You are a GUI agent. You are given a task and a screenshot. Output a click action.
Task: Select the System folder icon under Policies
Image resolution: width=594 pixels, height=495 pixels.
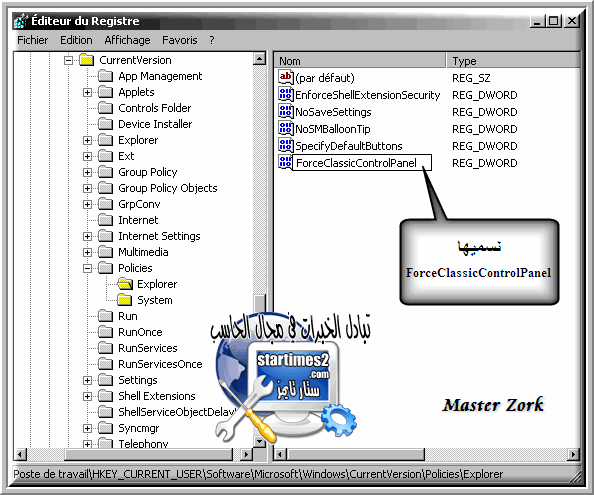124,300
